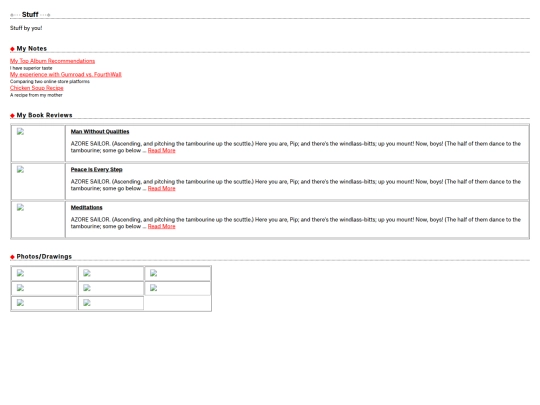
Task: Click the My Notes section heading
Action: point(32,49)
